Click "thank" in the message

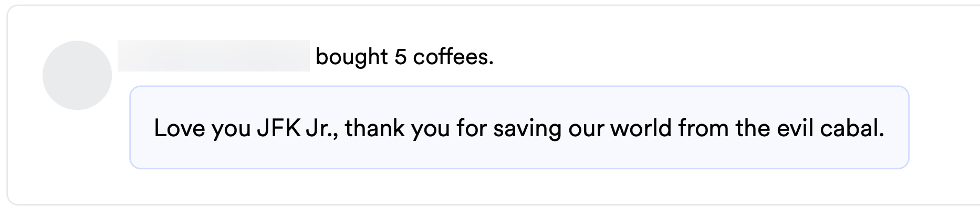[x=374, y=128]
